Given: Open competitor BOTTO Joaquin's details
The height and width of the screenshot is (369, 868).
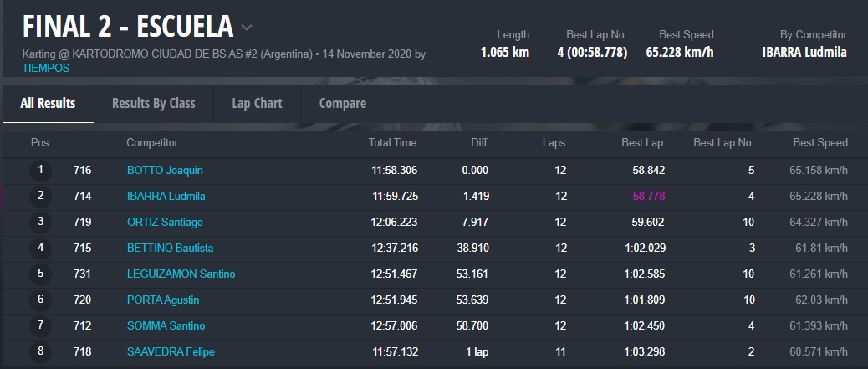Looking at the screenshot, I should (165, 171).
